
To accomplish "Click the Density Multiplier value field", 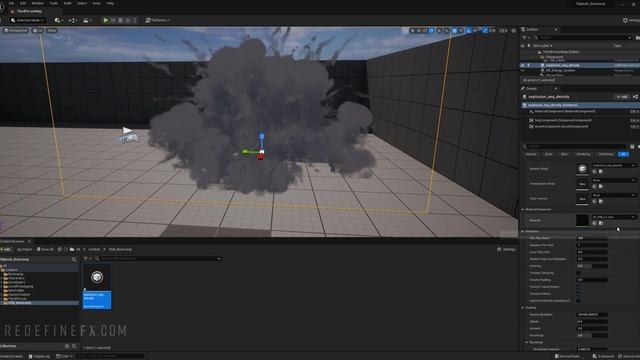I will click(x=592, y=315).
